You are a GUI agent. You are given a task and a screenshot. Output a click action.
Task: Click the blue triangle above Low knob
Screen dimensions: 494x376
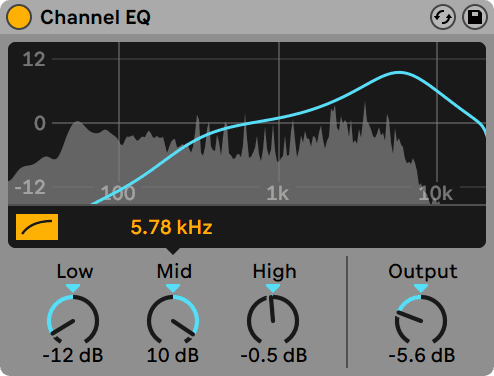(73, 288)
